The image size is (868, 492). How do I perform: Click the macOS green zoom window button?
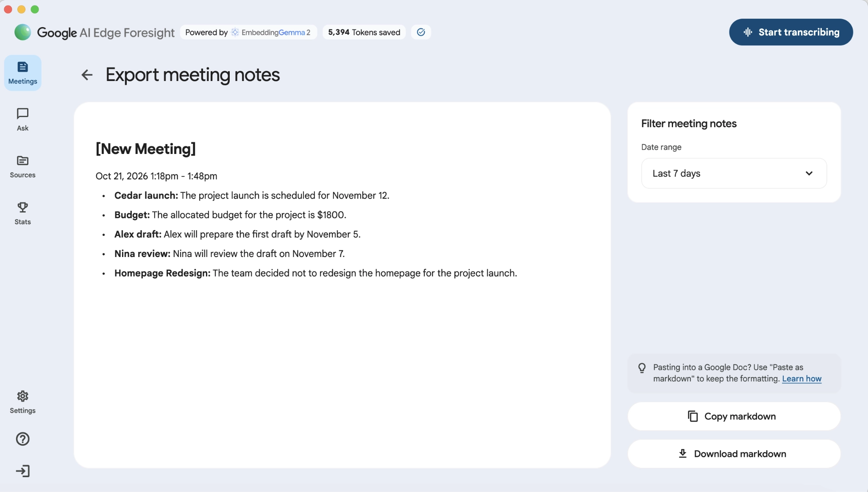pos(35,9)
